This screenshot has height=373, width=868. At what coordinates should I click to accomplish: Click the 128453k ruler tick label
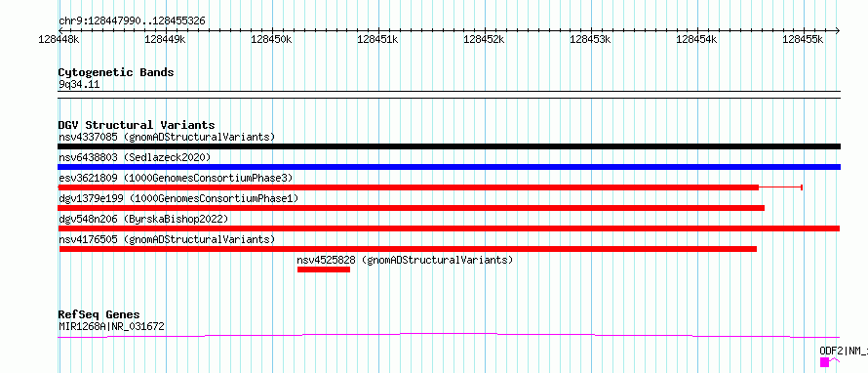click(x=590, y=39)
